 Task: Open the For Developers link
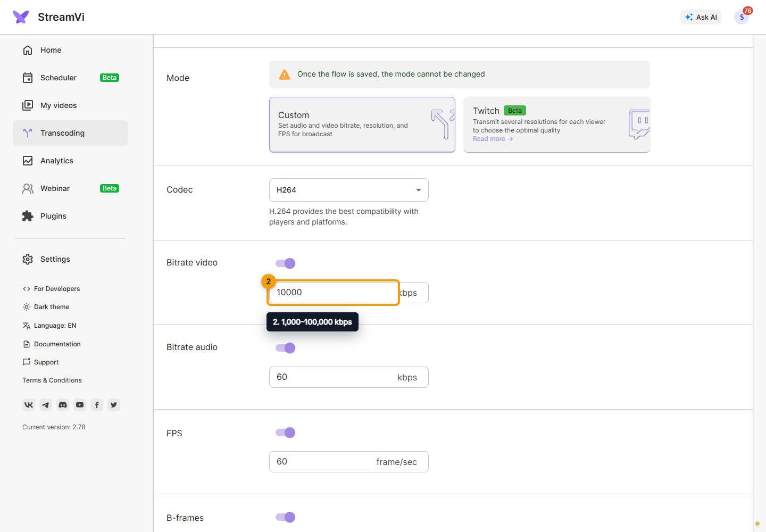(51, 289)
